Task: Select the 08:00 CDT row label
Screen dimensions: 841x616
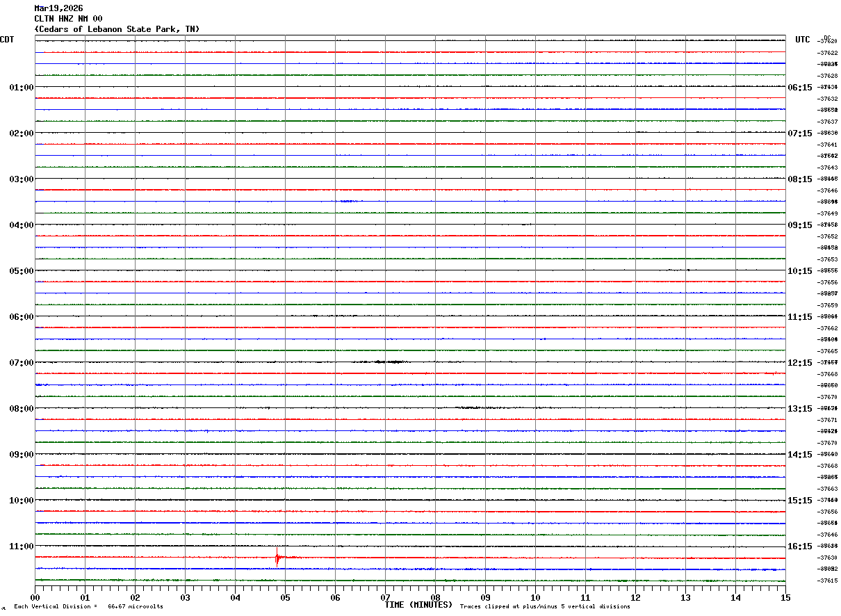Action: [22, 409]
